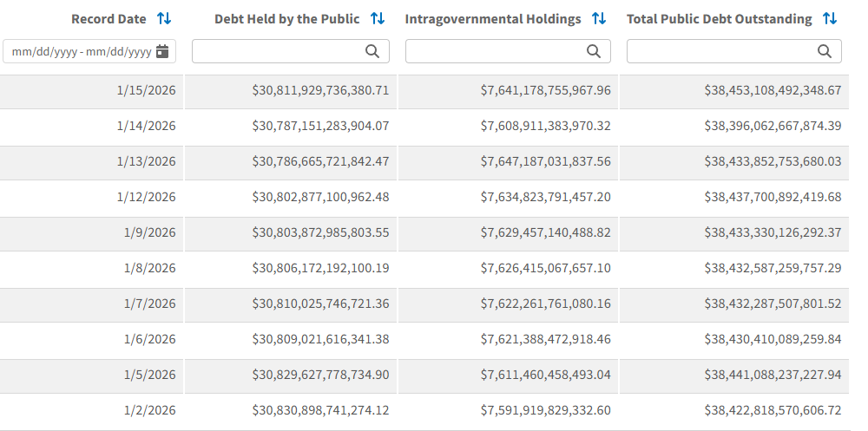Open the calendar date picker icon

click(x=162, y=51)
